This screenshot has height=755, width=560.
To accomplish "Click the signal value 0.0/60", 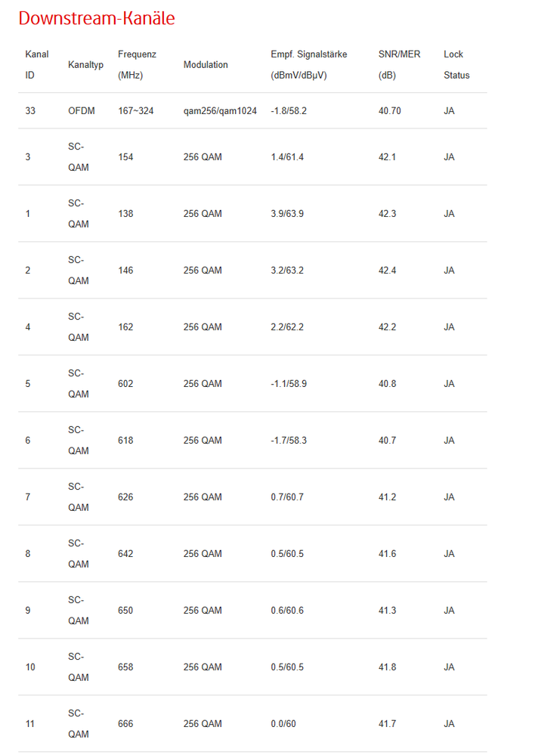I will 283,724.
